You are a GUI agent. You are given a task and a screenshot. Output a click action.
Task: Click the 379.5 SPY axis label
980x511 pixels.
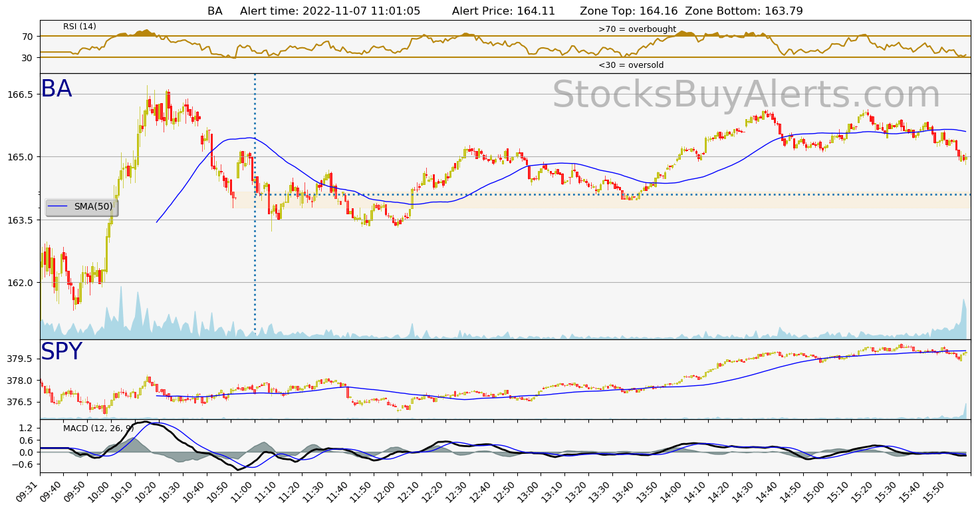[21, 359]
